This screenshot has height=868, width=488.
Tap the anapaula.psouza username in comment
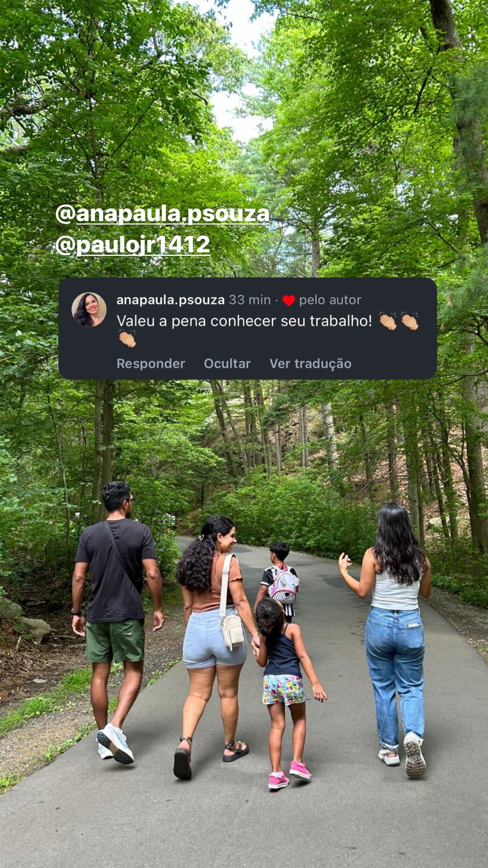point(171,300)
